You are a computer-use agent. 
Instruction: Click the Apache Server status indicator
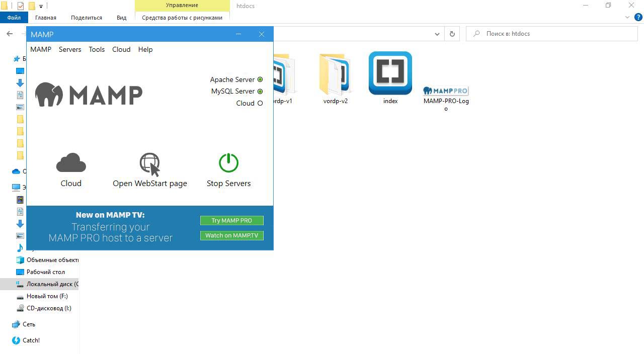[260, 79]
